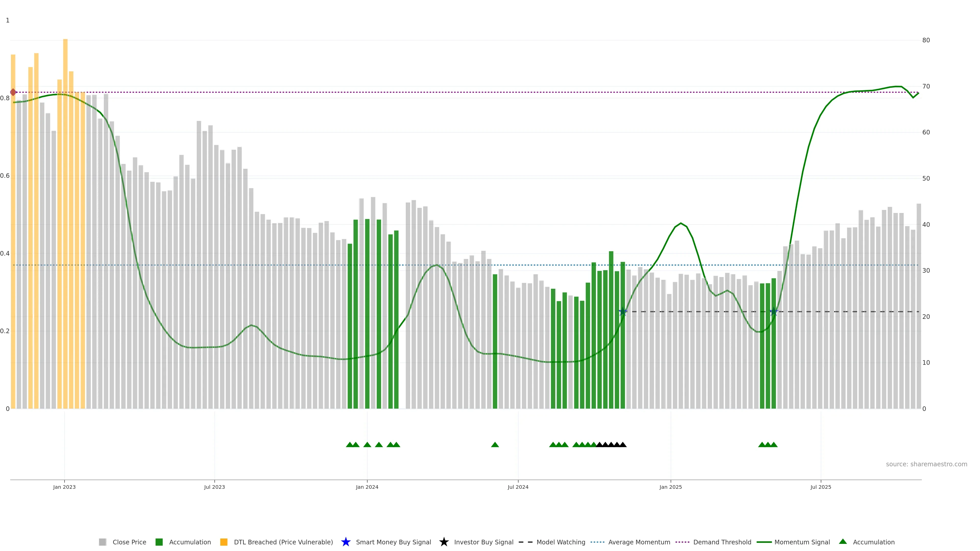Click the orange DTL Breached legend swatch
Image resolution: width=980 pixels, height=551 pixels.
224,542
